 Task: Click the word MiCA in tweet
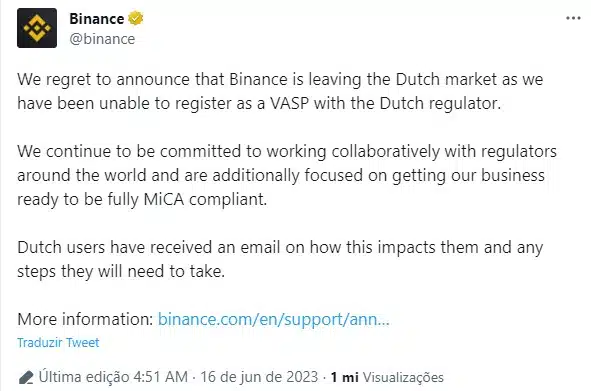[164, 199]
